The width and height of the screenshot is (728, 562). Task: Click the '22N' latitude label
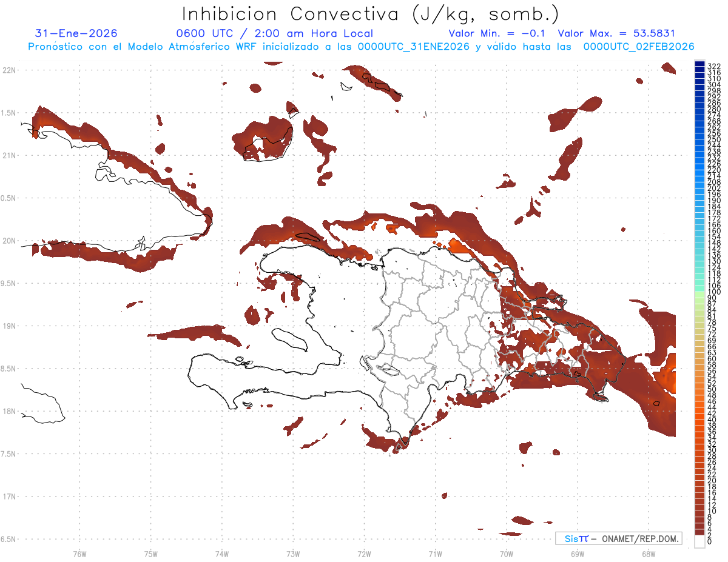tap(8, 70)
